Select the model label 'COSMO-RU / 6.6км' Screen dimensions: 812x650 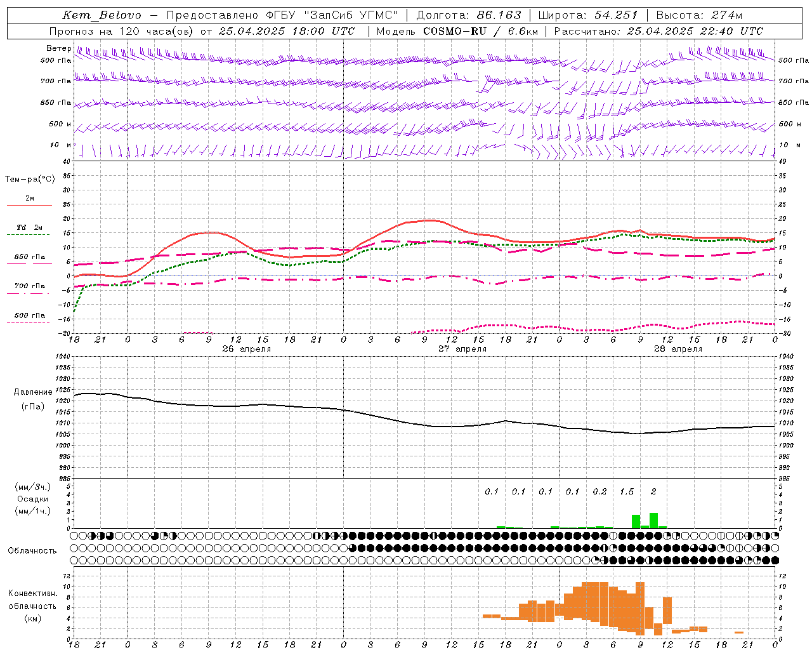[x=480, y=31]
